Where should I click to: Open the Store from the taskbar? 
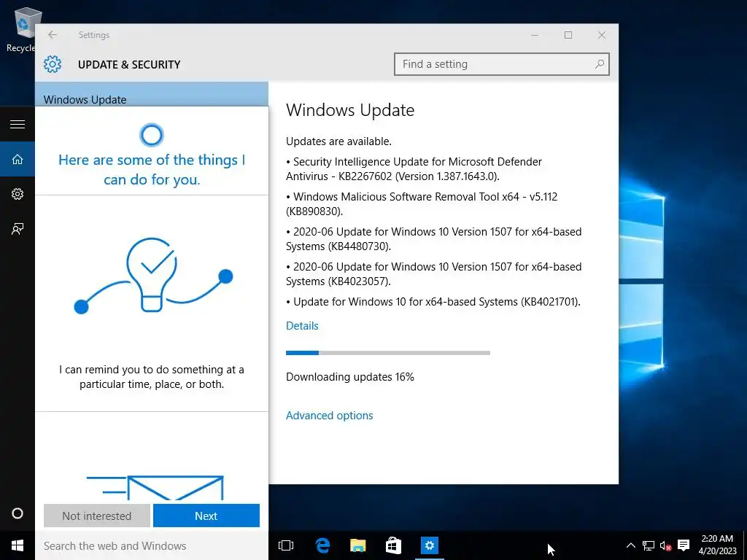[x=393, y=545]
